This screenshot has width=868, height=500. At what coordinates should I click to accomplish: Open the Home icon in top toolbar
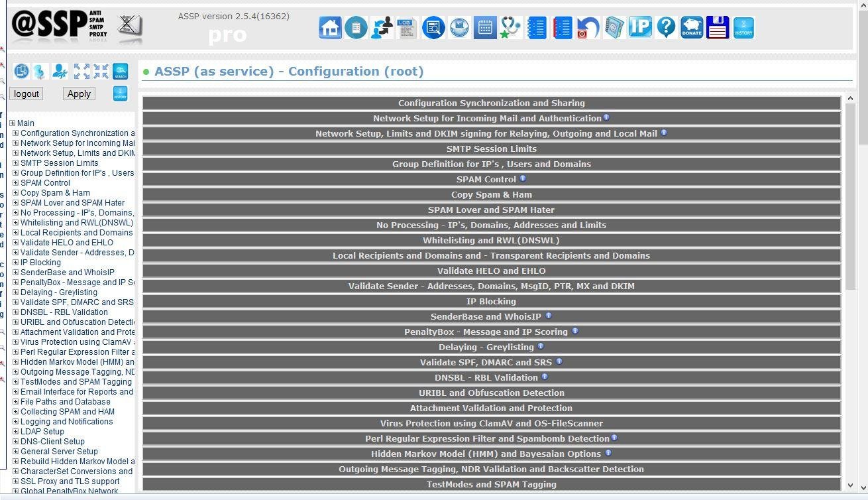click(x=330, y=28)
